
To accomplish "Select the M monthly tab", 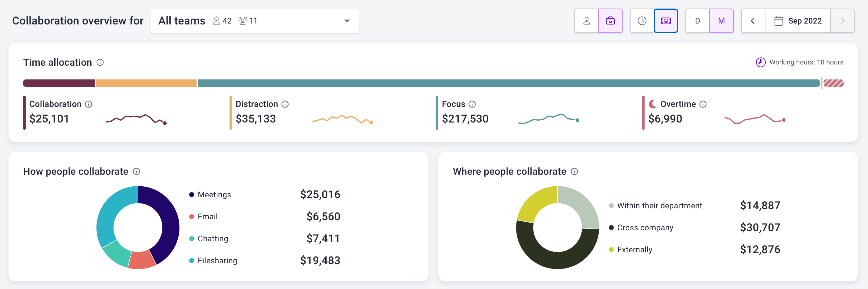I will coord(722,21).
